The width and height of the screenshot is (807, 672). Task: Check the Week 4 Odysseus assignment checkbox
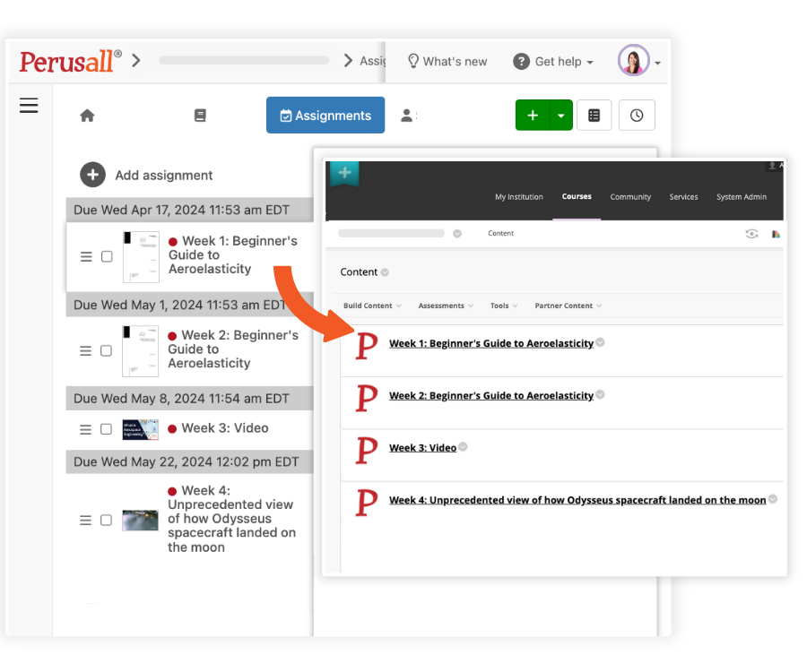tap(106, 520)
